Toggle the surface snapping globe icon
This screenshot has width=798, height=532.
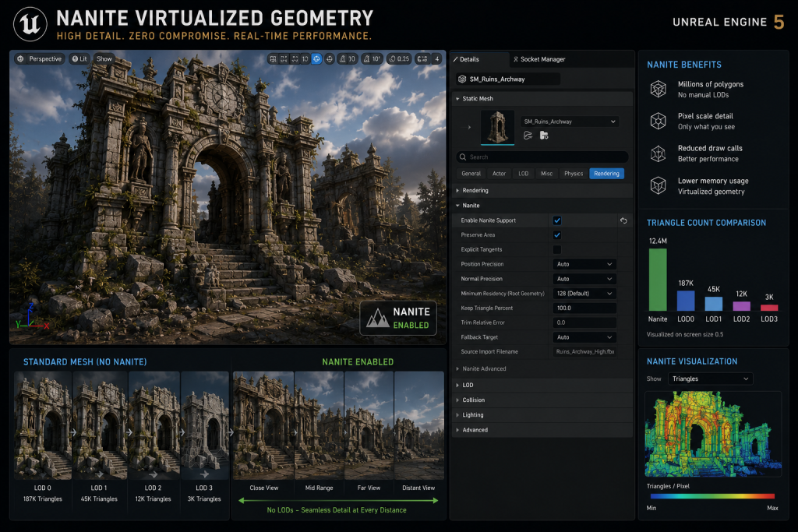point(330,59)
